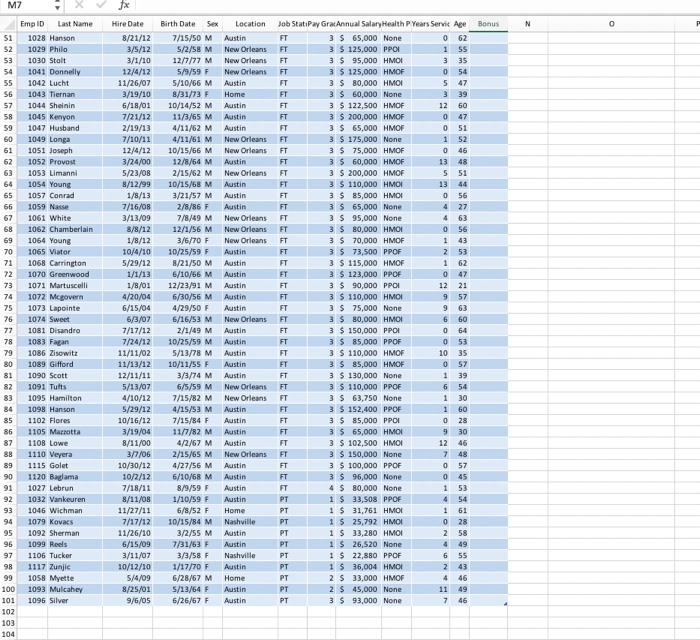
Task: Click last name cell Hanson in row 51
Action: pyautogui.click(x=75, y=38)
